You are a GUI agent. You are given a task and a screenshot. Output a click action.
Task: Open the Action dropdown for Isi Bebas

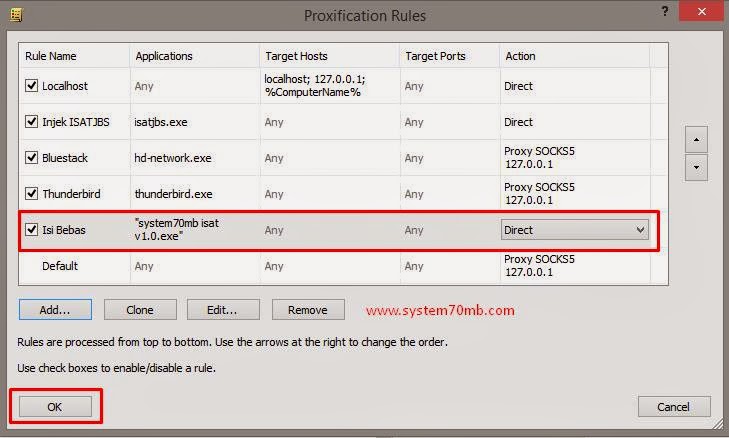pos(575,230)
